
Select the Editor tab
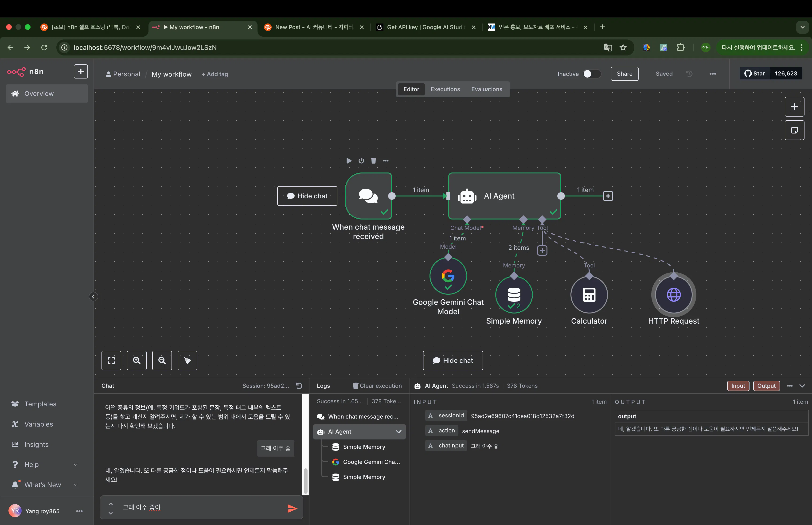coord(411,89)
